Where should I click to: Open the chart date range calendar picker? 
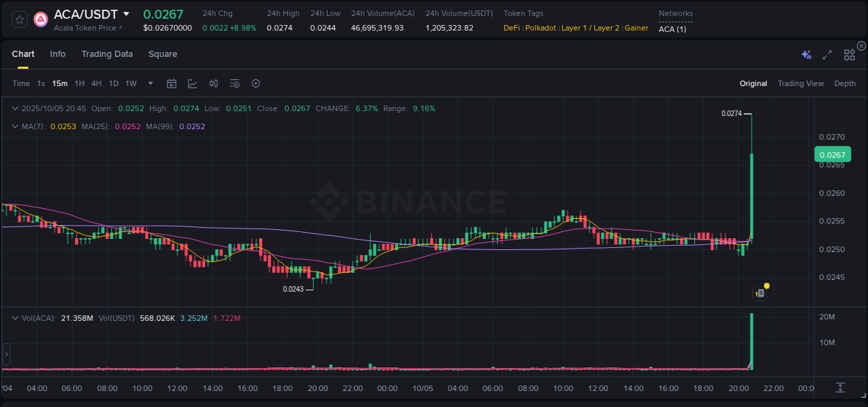tap(172, 83)
